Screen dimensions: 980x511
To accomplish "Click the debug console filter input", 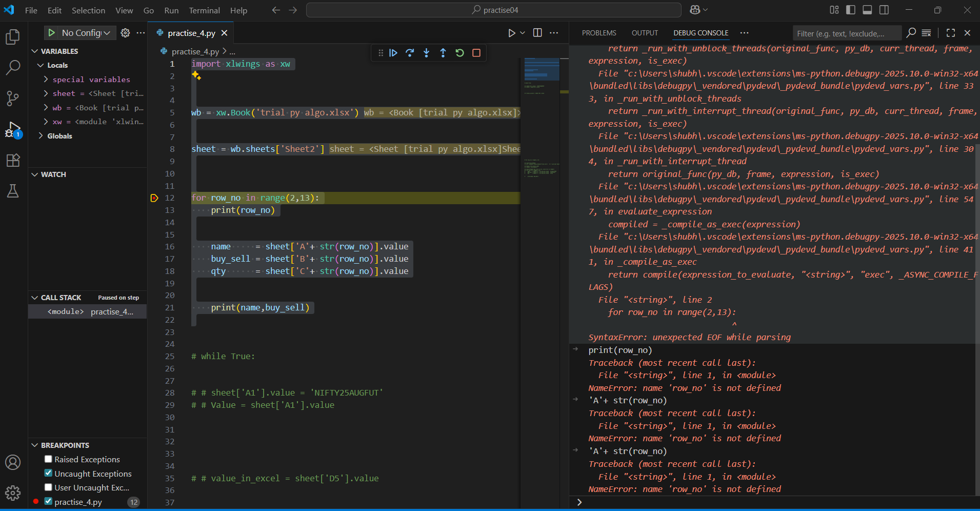I will 846,33.
